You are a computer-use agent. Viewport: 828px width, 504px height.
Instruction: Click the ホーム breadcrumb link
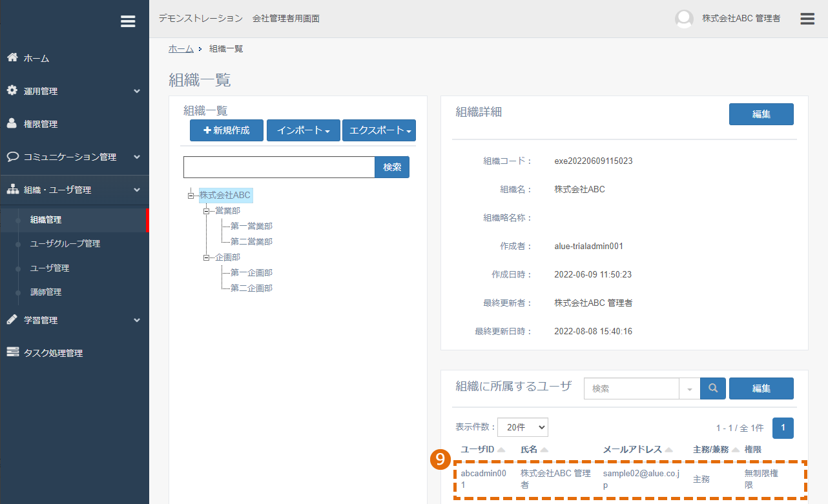[x=181, y=48]
